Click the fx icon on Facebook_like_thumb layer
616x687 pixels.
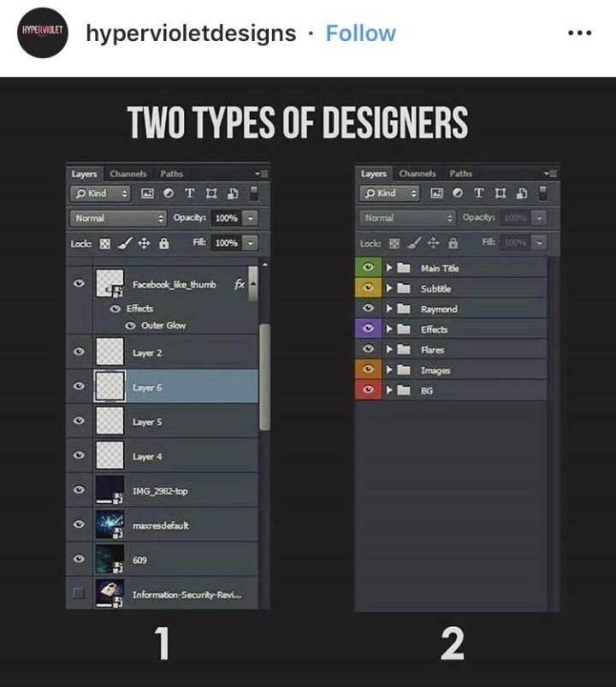[240, 284]
